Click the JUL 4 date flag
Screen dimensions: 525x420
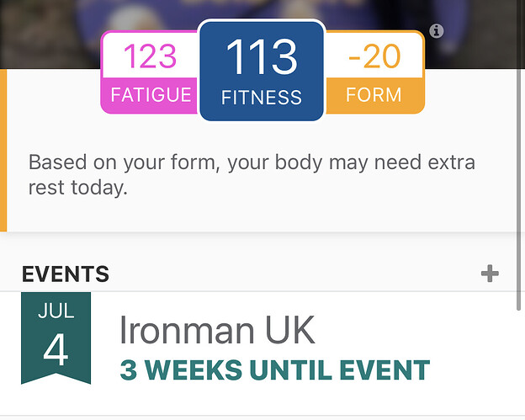coord(56,338)
